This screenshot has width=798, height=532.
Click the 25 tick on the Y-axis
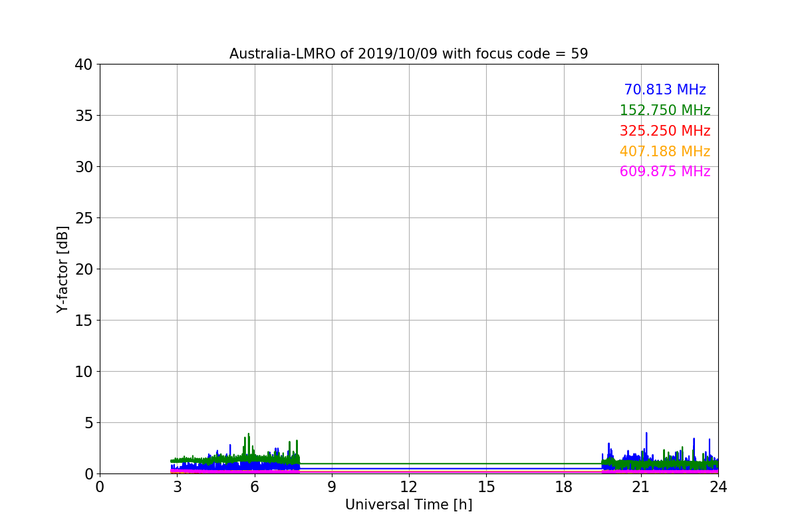tap(83, 218)
